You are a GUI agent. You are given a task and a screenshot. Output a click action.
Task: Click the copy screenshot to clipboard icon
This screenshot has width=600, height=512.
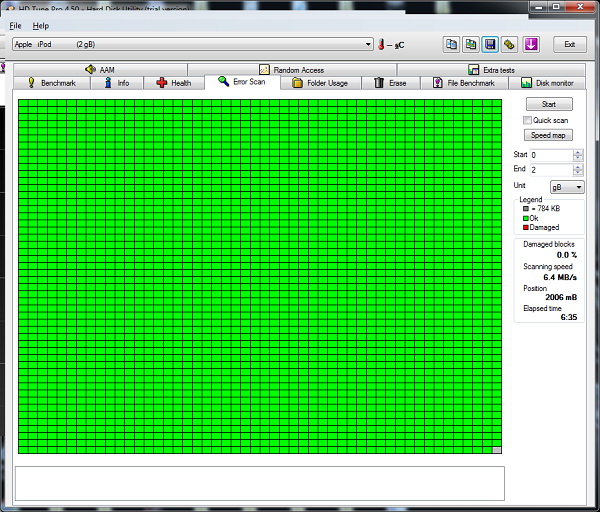click(470, 44)
